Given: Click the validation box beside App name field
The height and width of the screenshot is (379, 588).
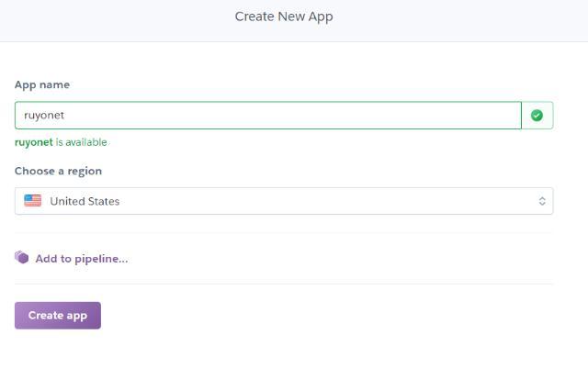Looking at the screenshot, I should pos(537,116).
